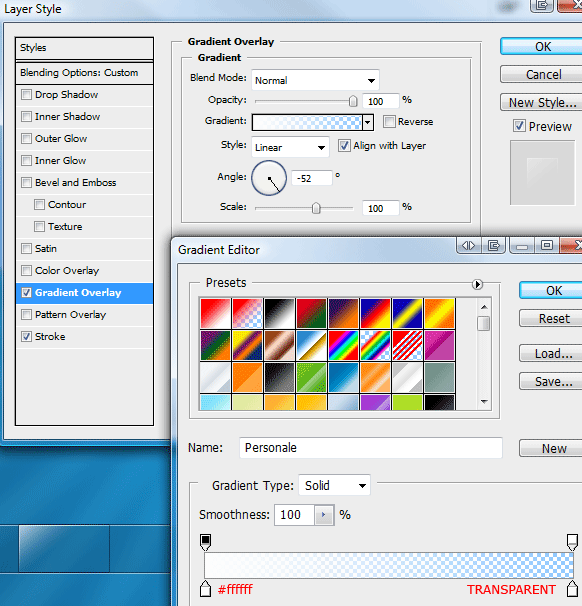Image resolution: width=582 pixels, height=606 pixels.
Task: Select the blue, yellow, blue gradient preset
Action: tap(407, 313)
